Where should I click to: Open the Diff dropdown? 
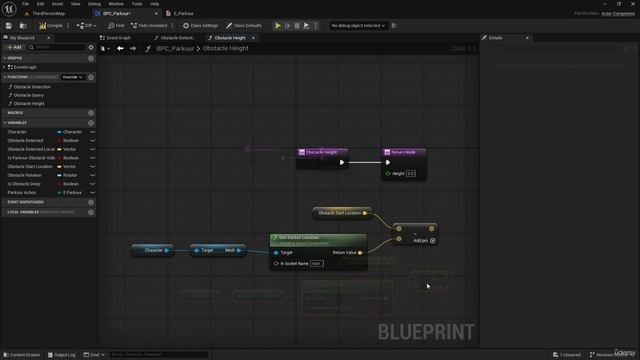87,26
